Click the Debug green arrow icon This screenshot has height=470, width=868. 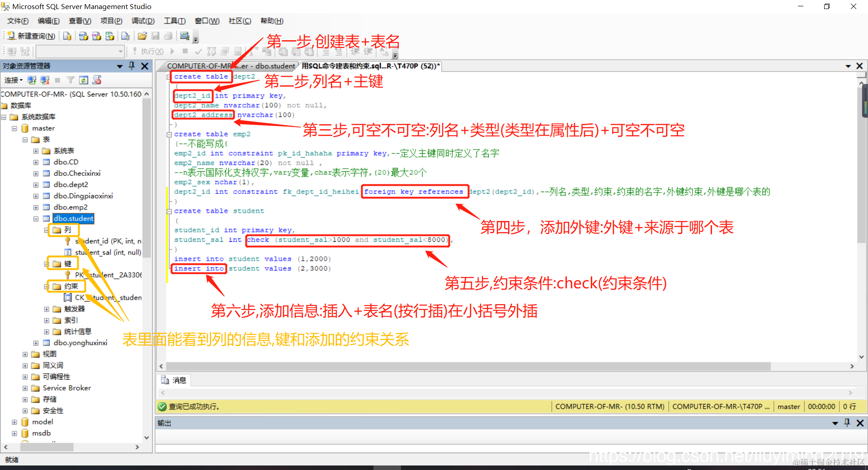[172, 52]
